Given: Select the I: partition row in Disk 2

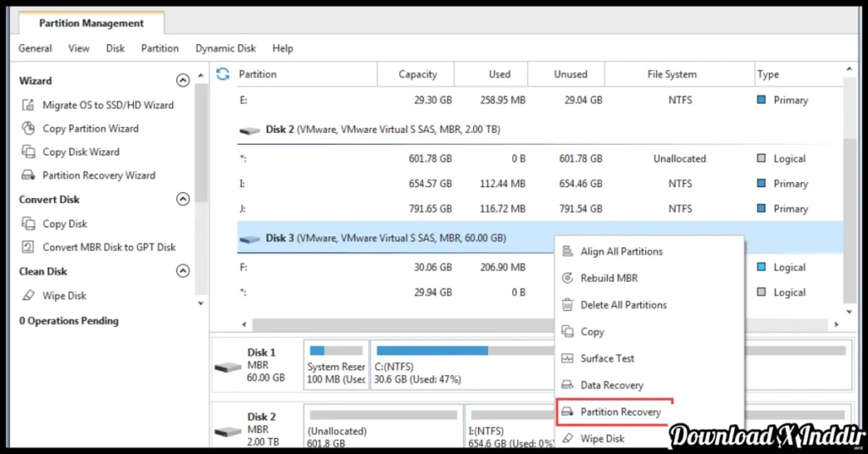Looking at the screenshot, I should coord(540,184).
